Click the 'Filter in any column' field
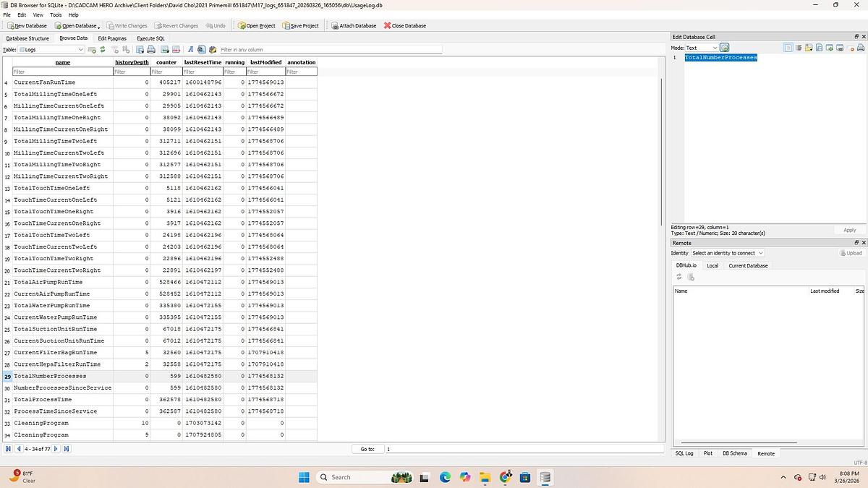 pos(330,50)
